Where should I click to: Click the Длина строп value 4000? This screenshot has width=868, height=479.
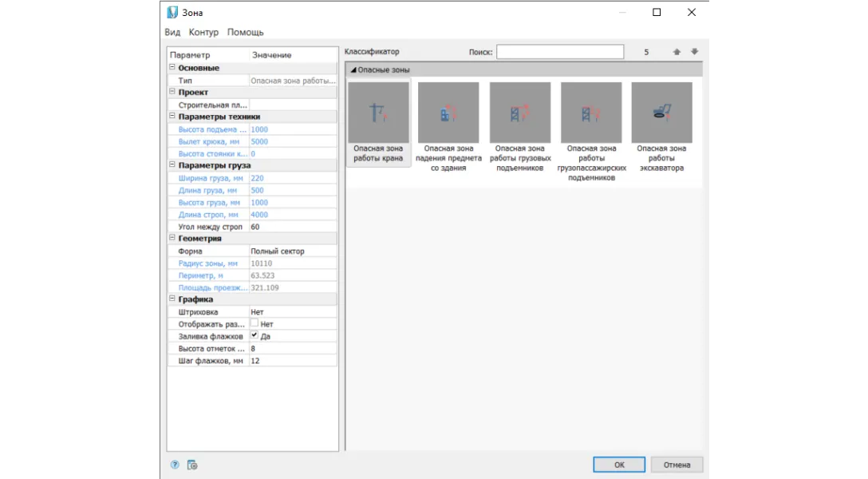click(293, 214)
